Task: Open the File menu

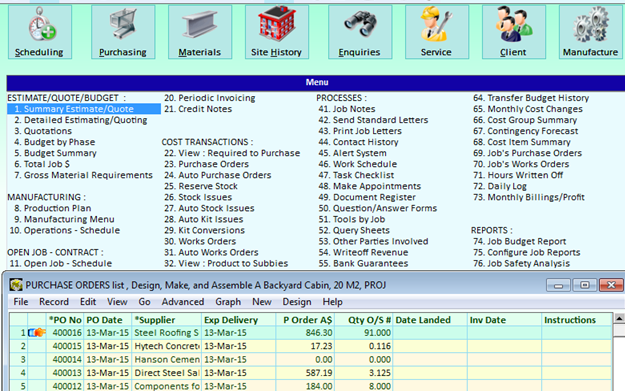Action: [21, 302]
